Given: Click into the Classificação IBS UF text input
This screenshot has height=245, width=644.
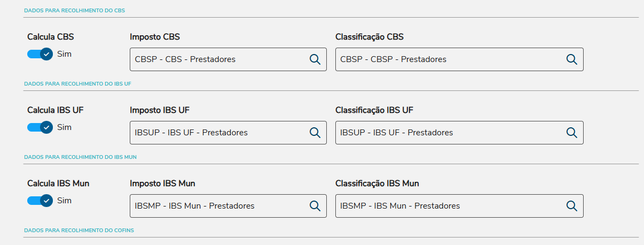Looking at the screenshot, I should [x=449, y=133].
